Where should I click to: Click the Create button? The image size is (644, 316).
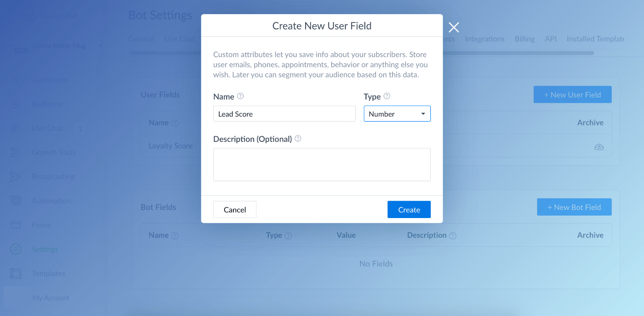(x=409, y=210)
